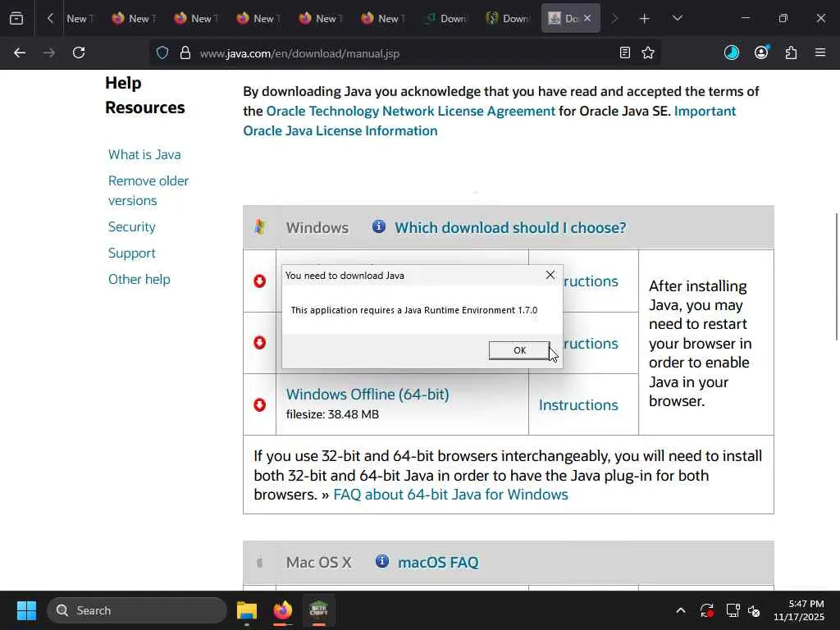Click the sync status tray icon
This screenshot has width=840, height=630.
click(706, 610)
